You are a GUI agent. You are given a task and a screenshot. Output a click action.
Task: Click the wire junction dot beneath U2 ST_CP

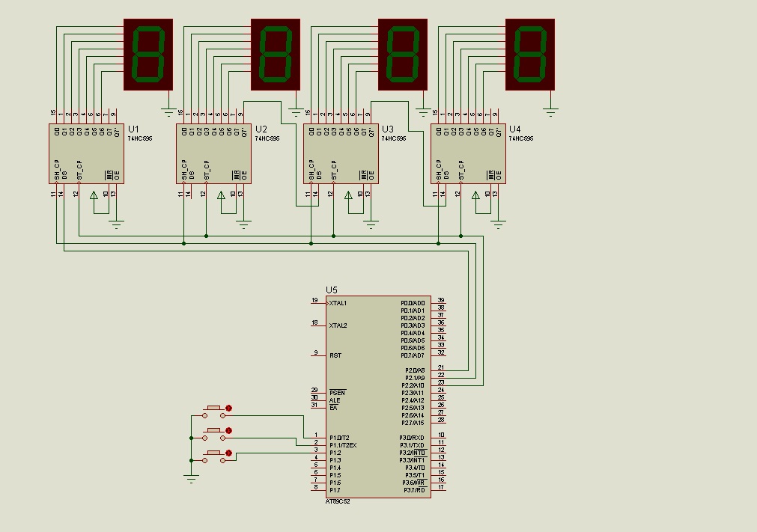pyautogui.click(x=206, y=236)
